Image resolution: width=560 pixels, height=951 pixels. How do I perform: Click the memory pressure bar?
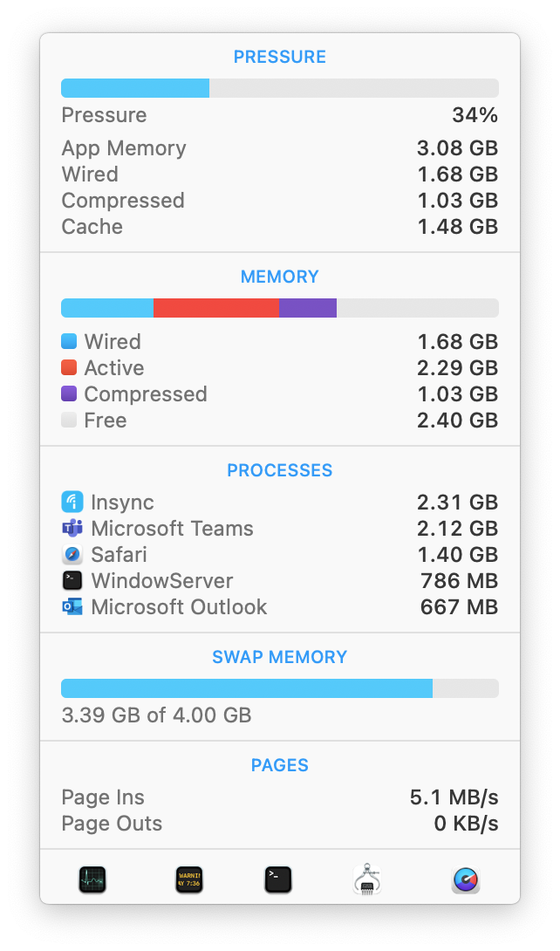[x=279, y=88]
